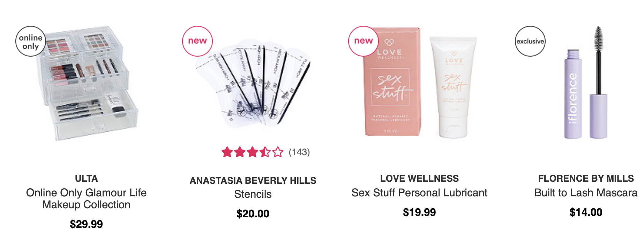
Task: Click the third filled rating star
Action: click(x=252, y=152)
